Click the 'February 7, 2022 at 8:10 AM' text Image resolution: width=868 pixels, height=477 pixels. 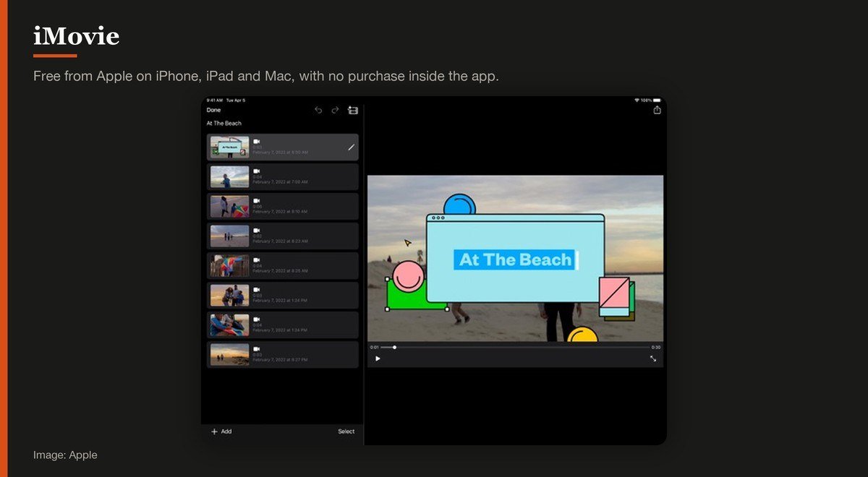280,212
